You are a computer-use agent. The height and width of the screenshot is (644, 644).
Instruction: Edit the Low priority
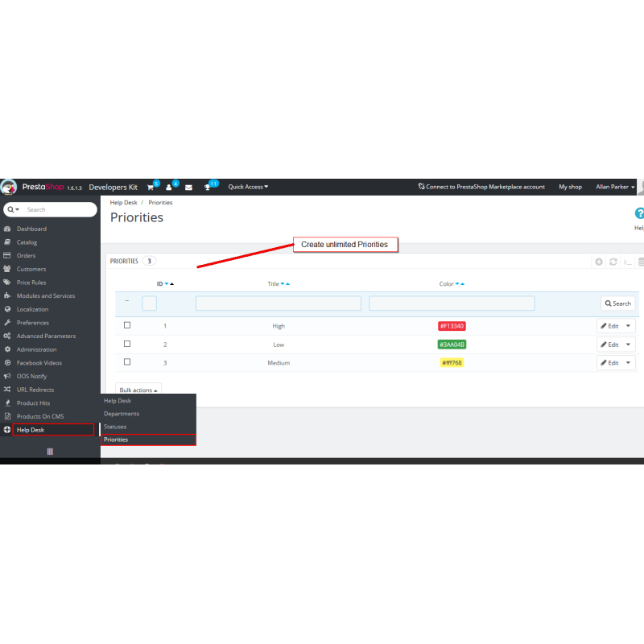610,345
